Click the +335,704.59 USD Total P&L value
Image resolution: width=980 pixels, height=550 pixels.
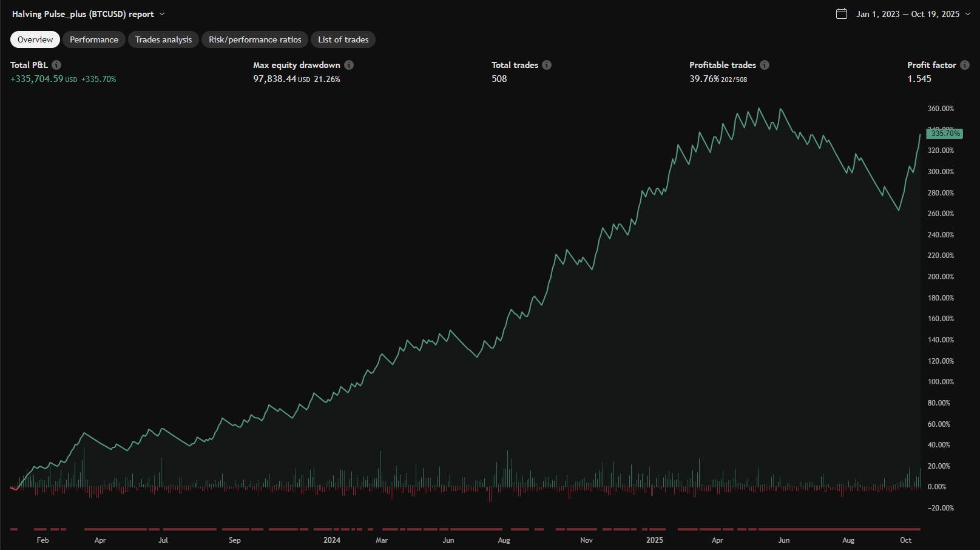pos(37,79)
